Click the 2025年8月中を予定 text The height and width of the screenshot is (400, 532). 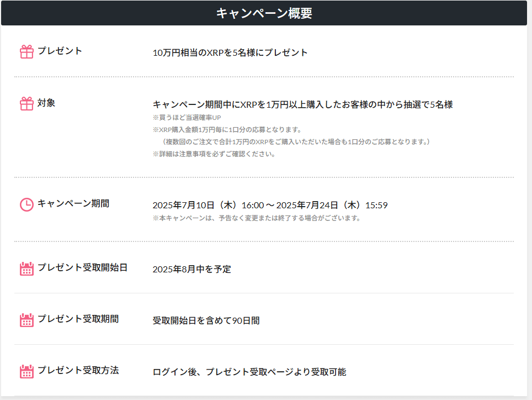191,270
